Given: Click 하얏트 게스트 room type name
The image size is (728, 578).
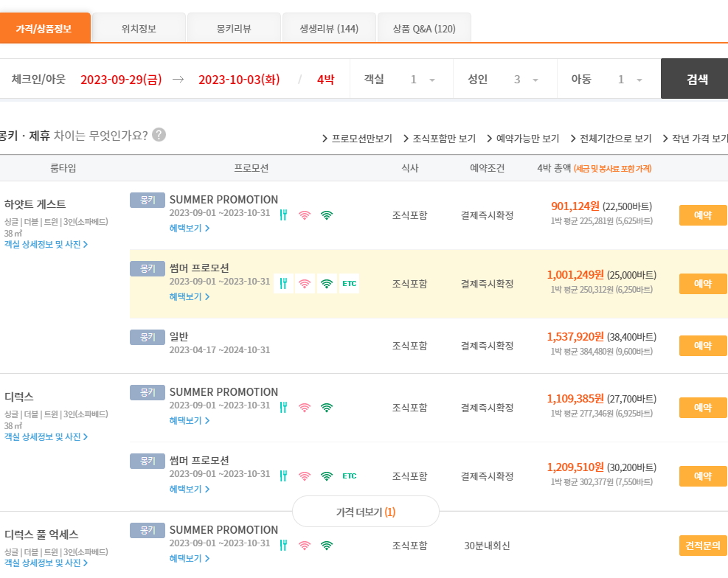Looking at the screenshot, I should coord(35,204).
